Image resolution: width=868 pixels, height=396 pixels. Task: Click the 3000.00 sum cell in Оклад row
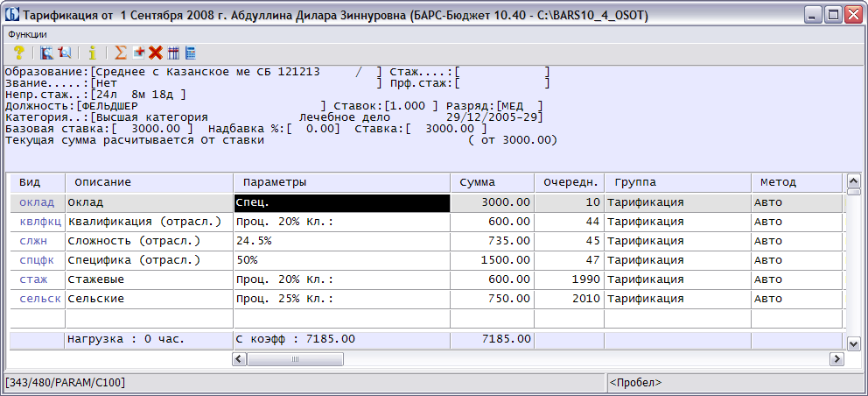(x=492, y=202)
